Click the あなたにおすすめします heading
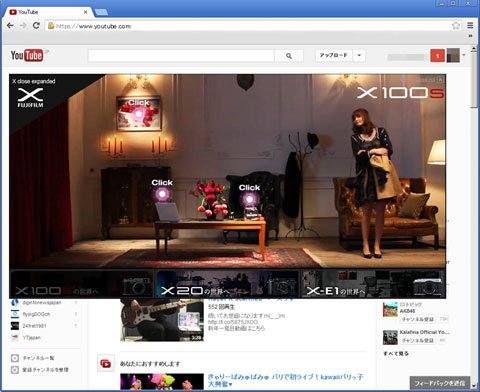The width and height of the screenshot is (480, 392). pyautogui.click(x=150, y=364)
